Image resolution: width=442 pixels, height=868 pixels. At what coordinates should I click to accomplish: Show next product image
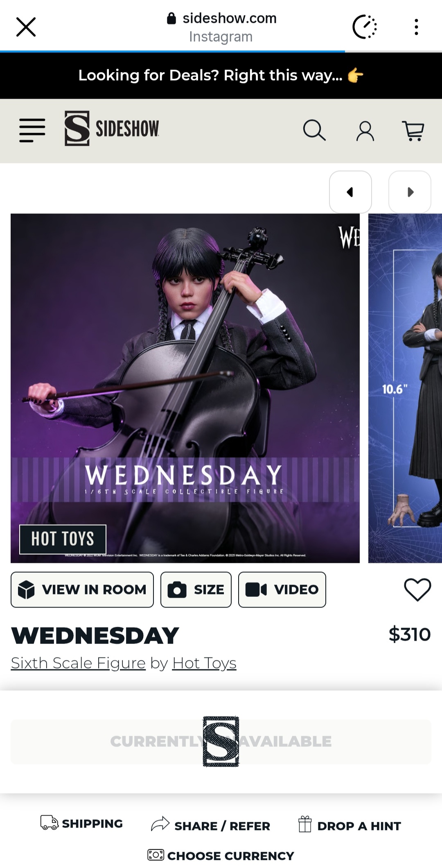click(410, 192)
